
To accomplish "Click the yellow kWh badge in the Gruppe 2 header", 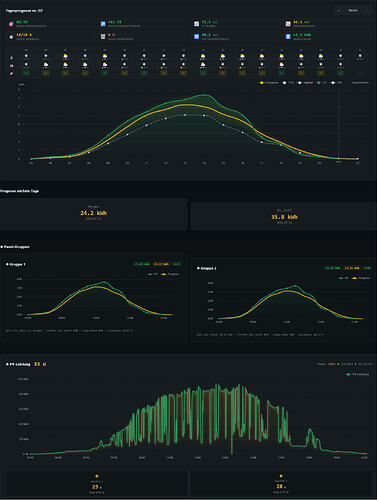I will [x=352, y=268].
